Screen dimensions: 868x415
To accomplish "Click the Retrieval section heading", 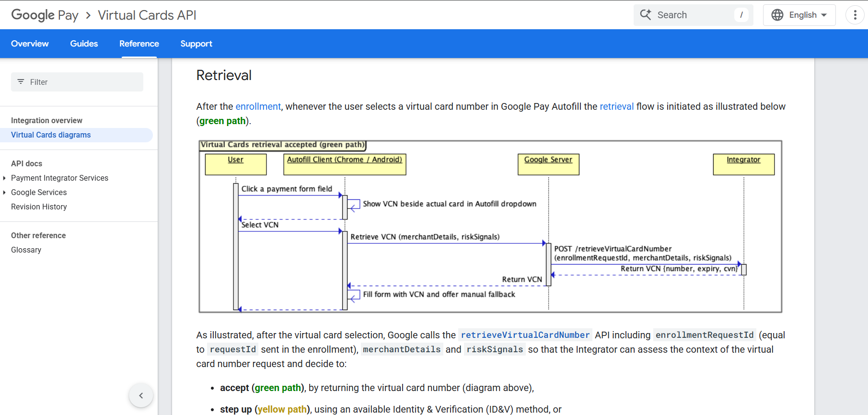I will point(224,75).
